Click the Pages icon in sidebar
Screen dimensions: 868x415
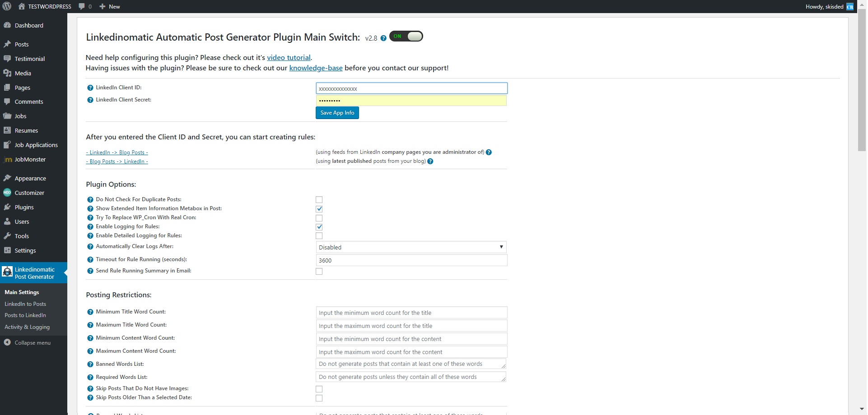7,88
